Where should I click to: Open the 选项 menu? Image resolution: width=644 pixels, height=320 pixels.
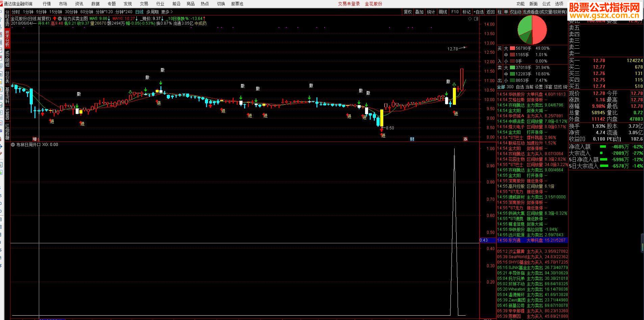(559, 4)
